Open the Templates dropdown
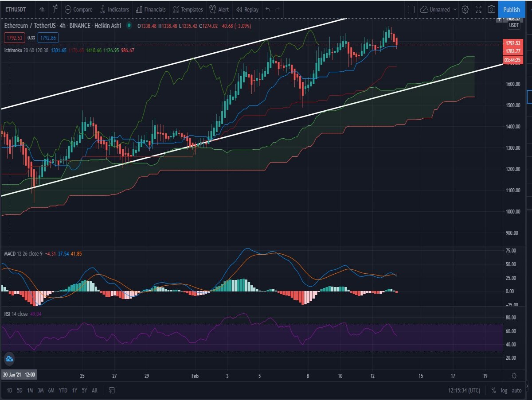This screenshot has height=400, width=532. (188, 9)
